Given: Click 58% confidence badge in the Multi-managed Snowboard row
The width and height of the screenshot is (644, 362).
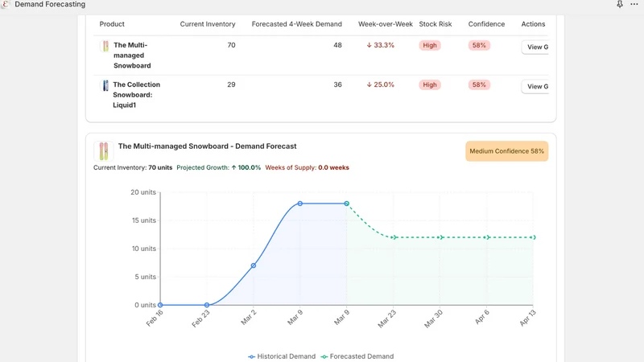Looking at the screenshot, I should (x=479, y=46).
